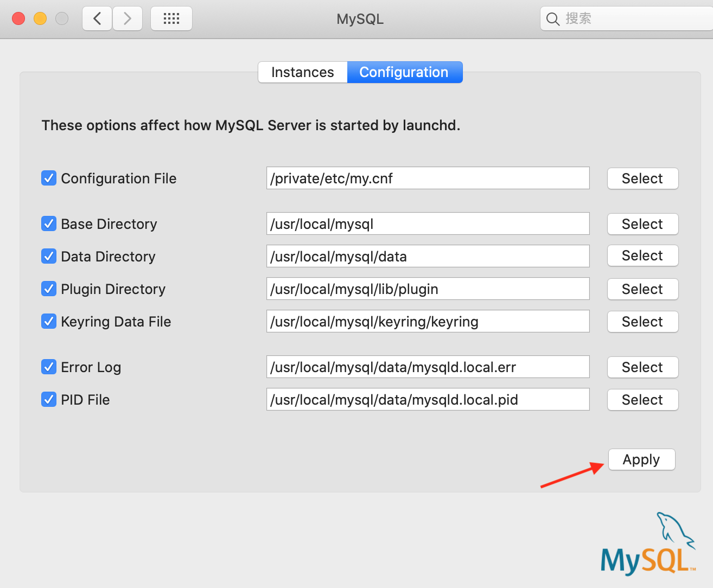Toggle the Error Log checkbox
The image size is (713, 588).
pyautogui.click(x=48, y=367)
